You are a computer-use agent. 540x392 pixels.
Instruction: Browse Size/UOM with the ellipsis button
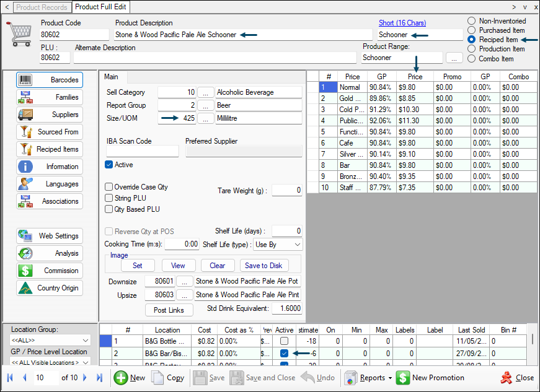pos(206,118)
